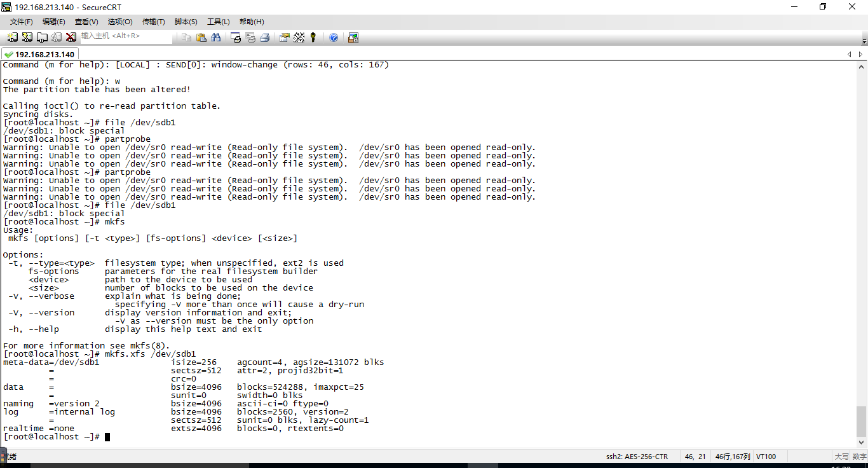The image size is (868, 468).
Task: Open the 帮助(H) menu
Action: (x=251, y=22)
